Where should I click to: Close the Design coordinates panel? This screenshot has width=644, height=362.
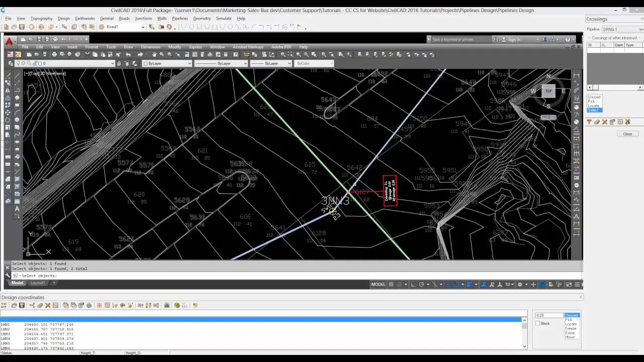580,297
